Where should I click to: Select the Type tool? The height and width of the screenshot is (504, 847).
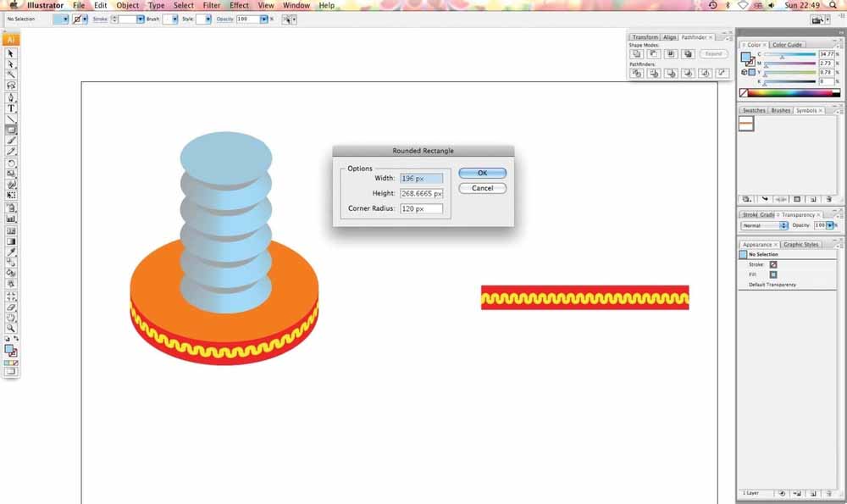coord(10,108)
